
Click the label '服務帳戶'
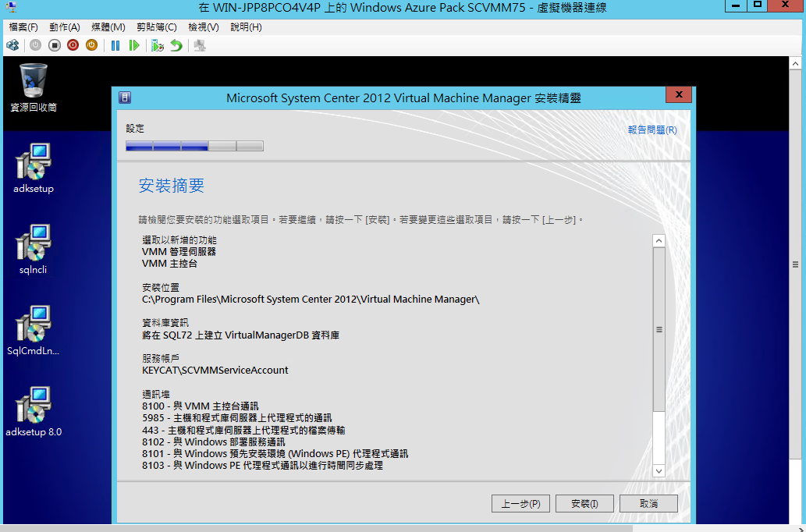[161, 358]
